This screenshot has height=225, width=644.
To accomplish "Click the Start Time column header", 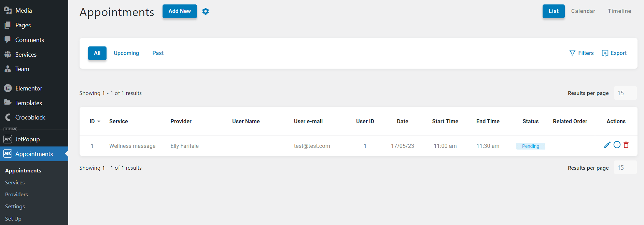I will pyautogui.click(x=445, y=122).
